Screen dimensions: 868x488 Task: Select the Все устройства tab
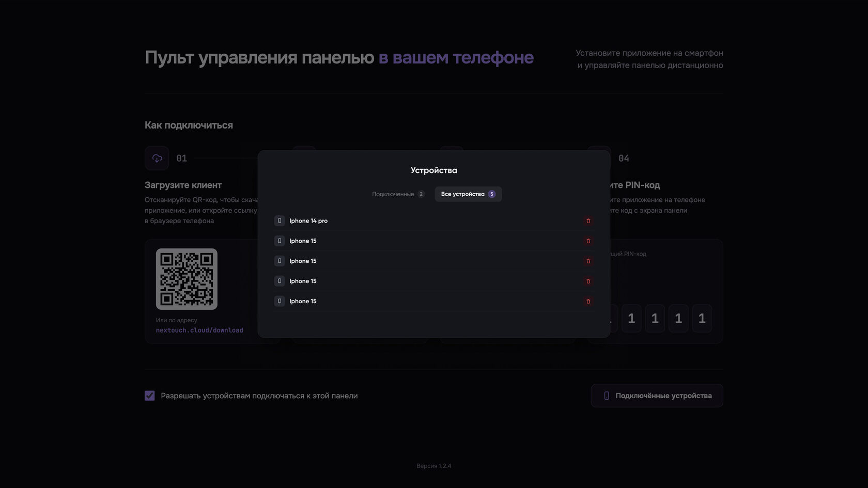click(468, 194)
